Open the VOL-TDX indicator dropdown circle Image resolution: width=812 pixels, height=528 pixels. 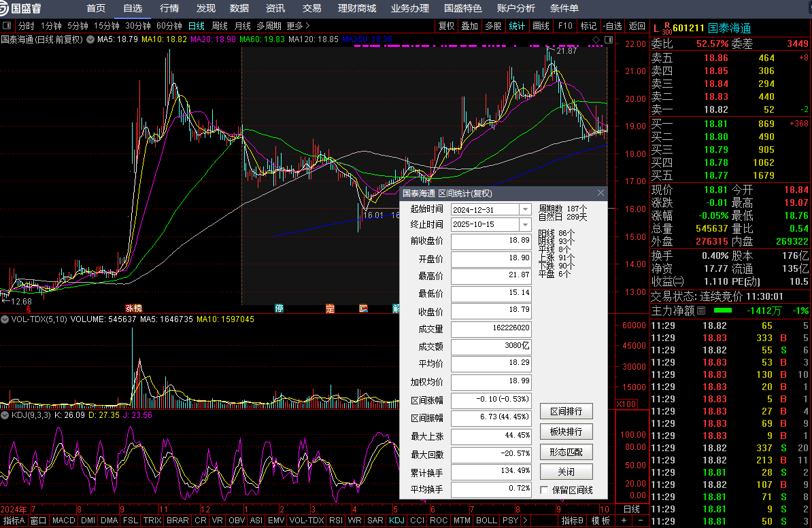click(5, 319)
